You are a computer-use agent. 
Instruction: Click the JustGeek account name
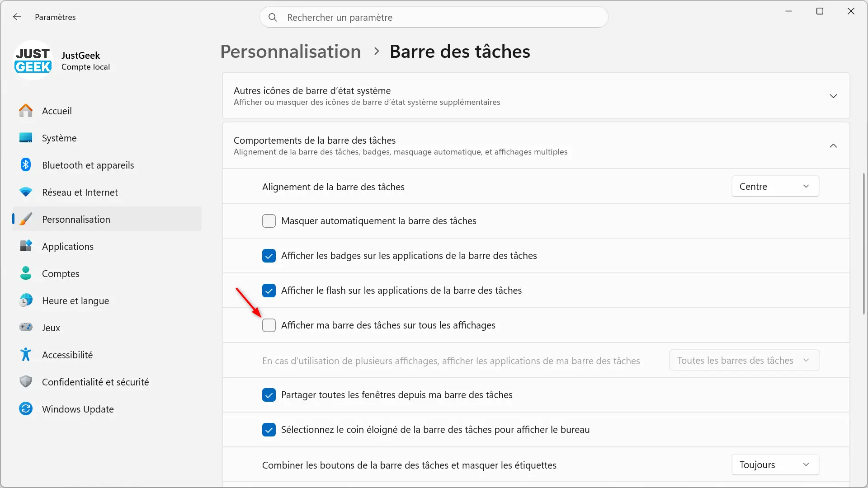pos(80,55)
